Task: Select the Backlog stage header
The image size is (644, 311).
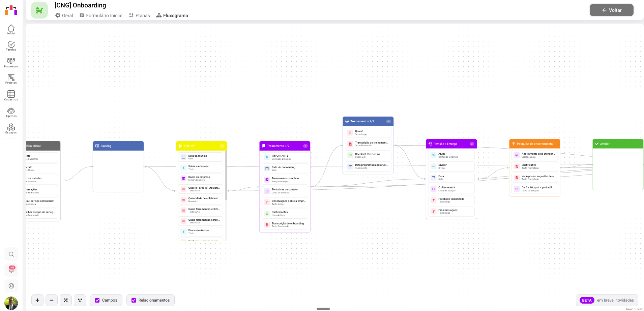Action: (118, 146)
